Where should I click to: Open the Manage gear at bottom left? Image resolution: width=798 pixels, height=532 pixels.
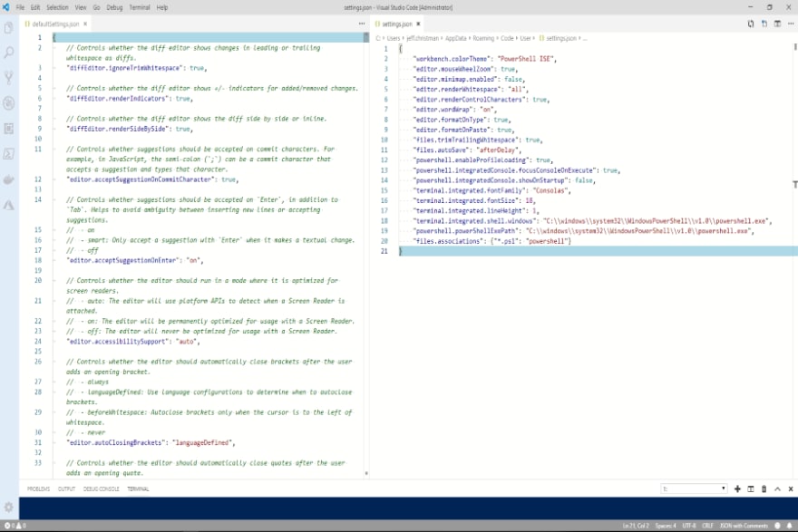point(9,507)
